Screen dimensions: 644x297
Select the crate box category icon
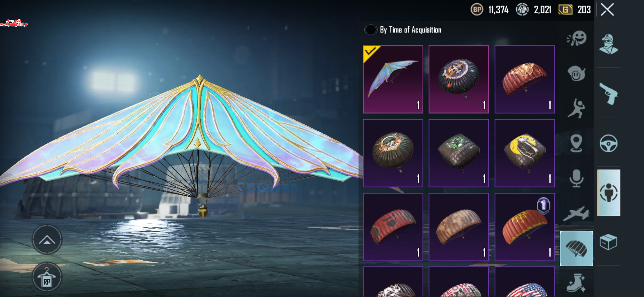(608, 242)
